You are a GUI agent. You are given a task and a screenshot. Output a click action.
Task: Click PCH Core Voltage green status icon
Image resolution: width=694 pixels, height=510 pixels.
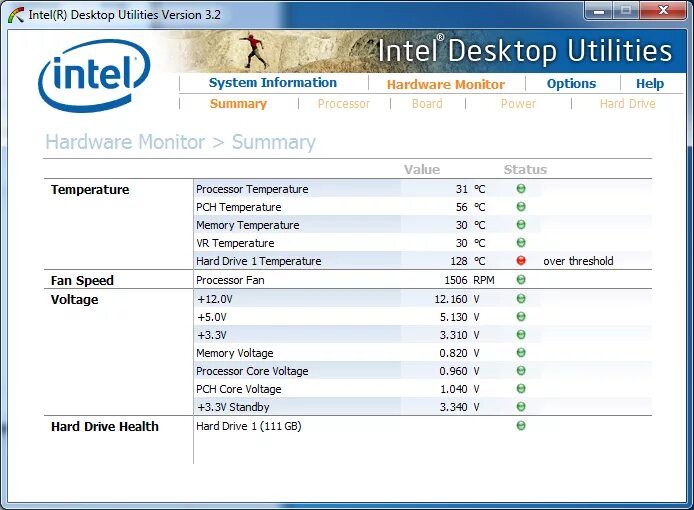521,389
